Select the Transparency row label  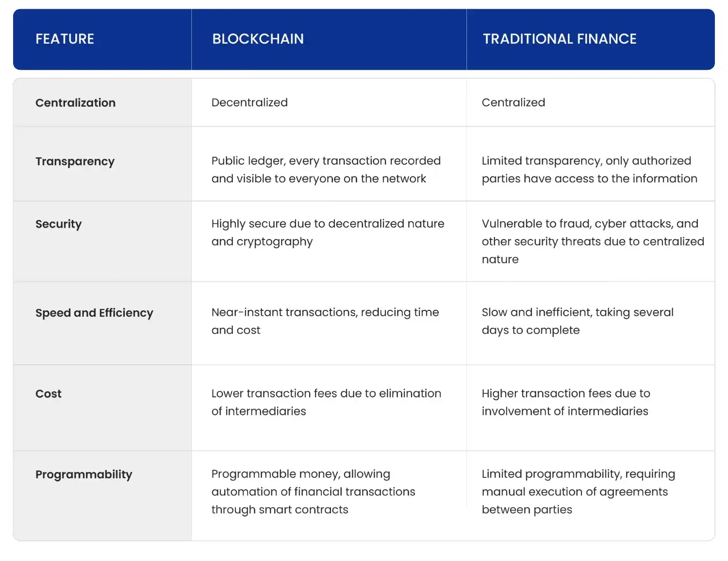click(x=75, y=161)
